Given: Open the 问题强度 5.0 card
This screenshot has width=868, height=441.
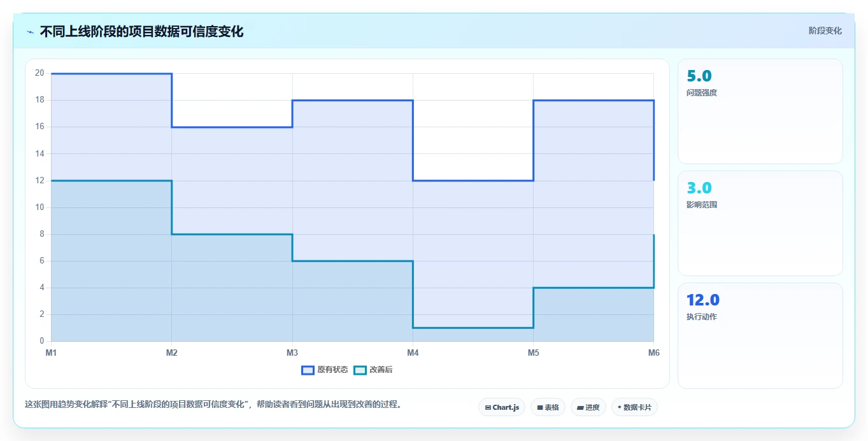Looking at the screenshot, I should click(x=760, y=111).
